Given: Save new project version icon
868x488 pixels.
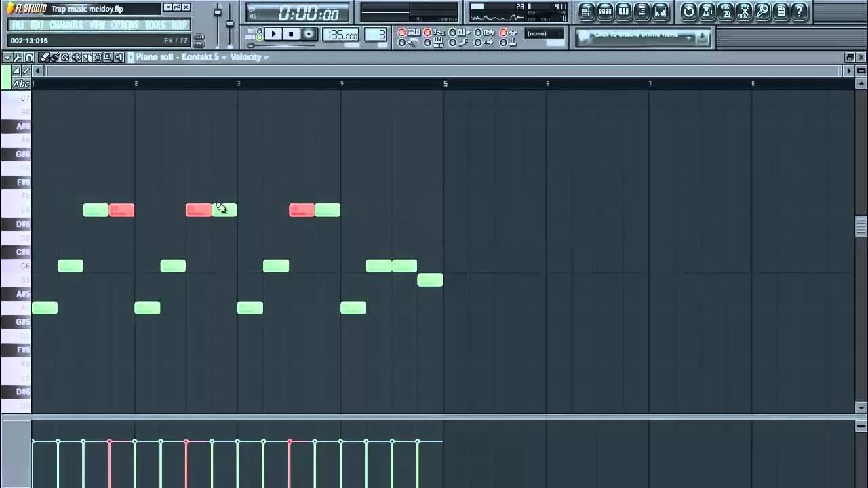Looking at the screenshot, I should (707, 11).
